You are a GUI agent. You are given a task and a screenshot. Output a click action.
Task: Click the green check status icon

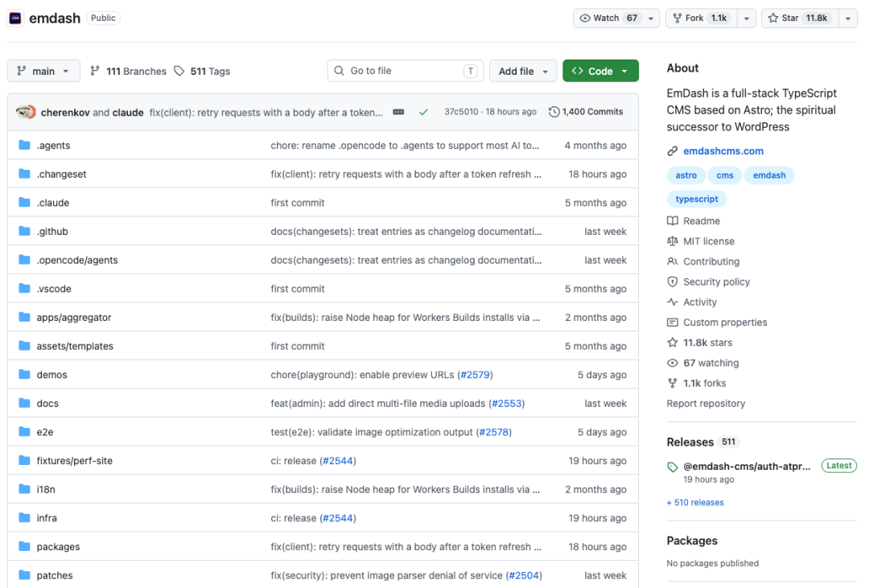[423, 112]
